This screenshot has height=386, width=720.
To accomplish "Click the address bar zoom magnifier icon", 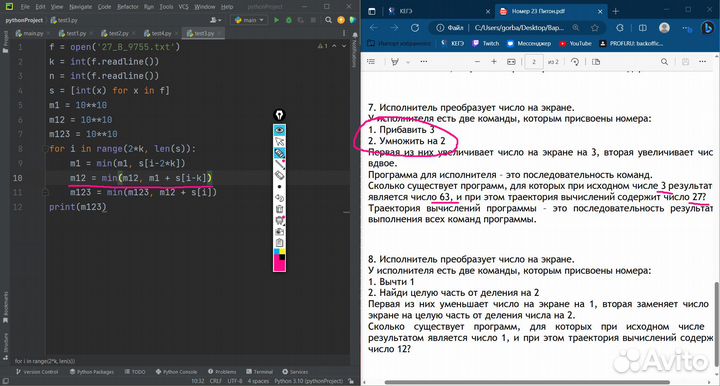I will (576, 28).
